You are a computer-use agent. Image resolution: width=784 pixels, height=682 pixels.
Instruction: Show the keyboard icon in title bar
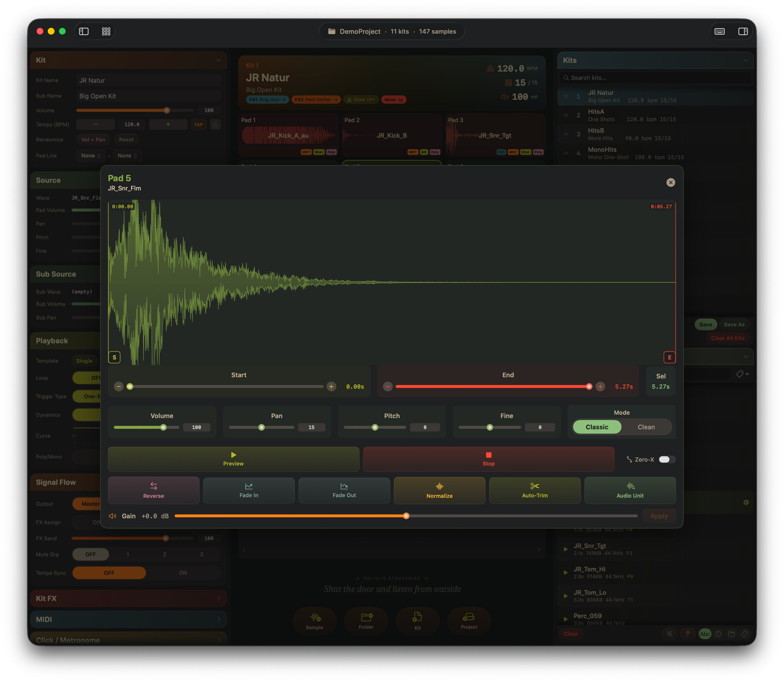[x=719, y=31]
